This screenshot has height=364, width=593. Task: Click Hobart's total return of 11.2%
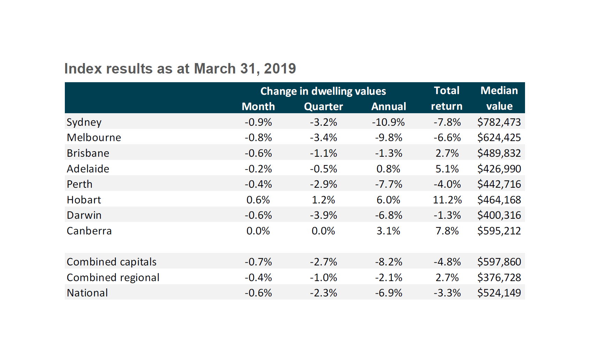[447, 200]
